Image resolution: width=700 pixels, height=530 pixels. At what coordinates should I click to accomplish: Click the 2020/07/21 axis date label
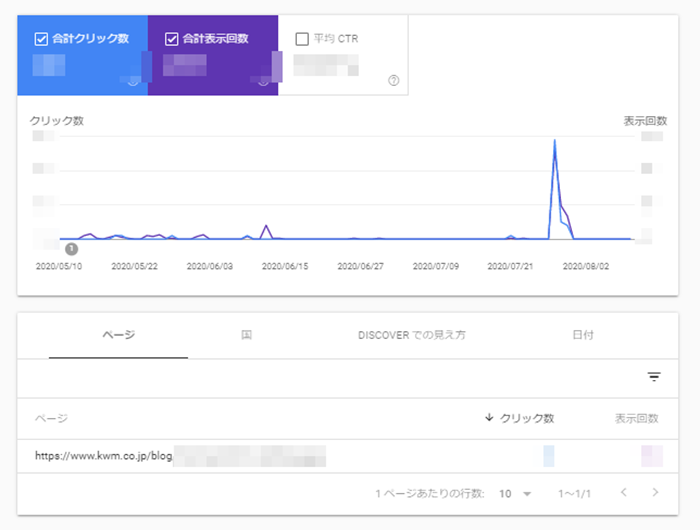(x=510, y=266)
